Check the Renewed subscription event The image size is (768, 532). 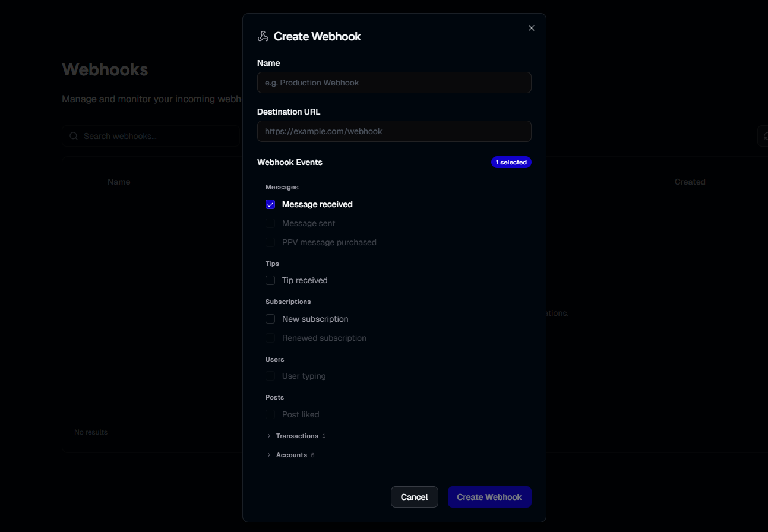(270, 338)
